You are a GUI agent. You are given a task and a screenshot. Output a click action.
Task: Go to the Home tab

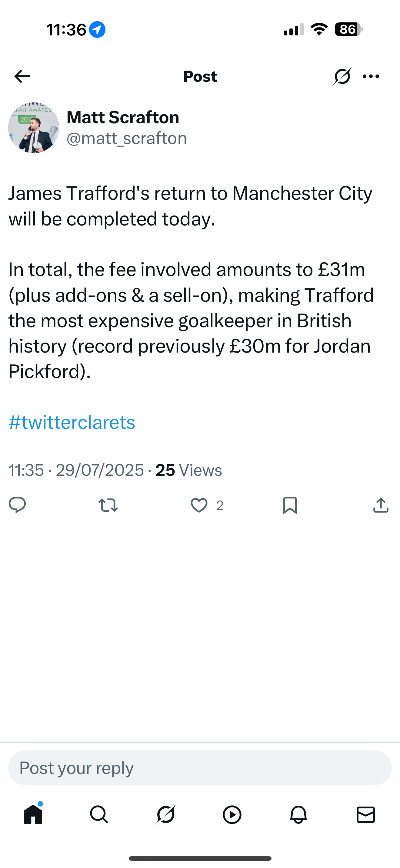click(x=33, y=815)
